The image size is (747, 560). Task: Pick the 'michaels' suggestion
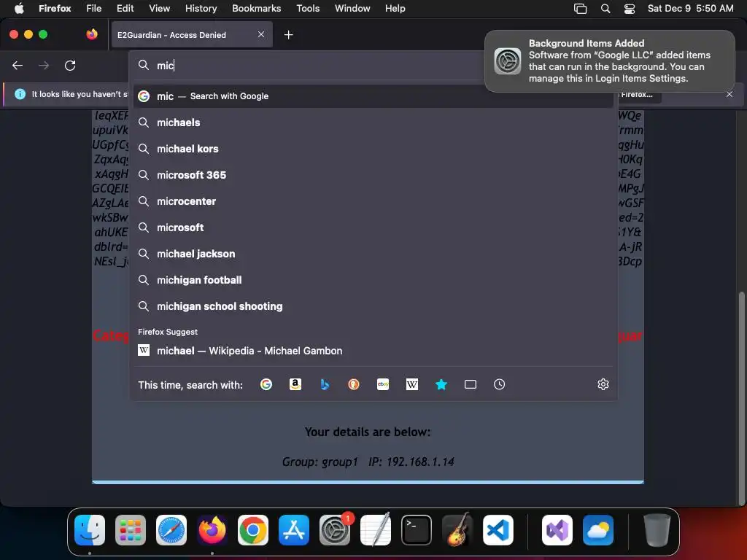[x=373, y=122]
